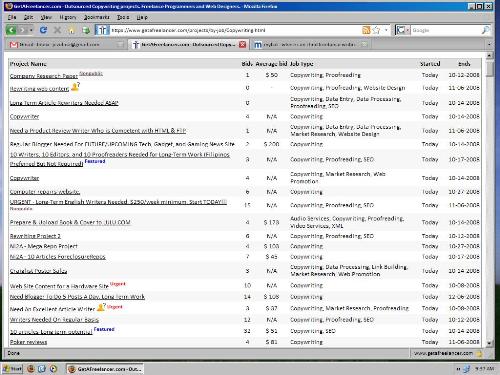Screen dimensions: 500x375
Task: Reload the page with the blue refresh icon
Action: pos(43,30)
